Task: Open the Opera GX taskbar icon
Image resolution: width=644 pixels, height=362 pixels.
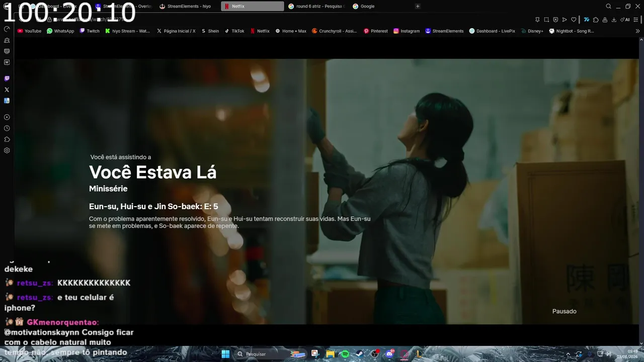Action: coord(404,354)
